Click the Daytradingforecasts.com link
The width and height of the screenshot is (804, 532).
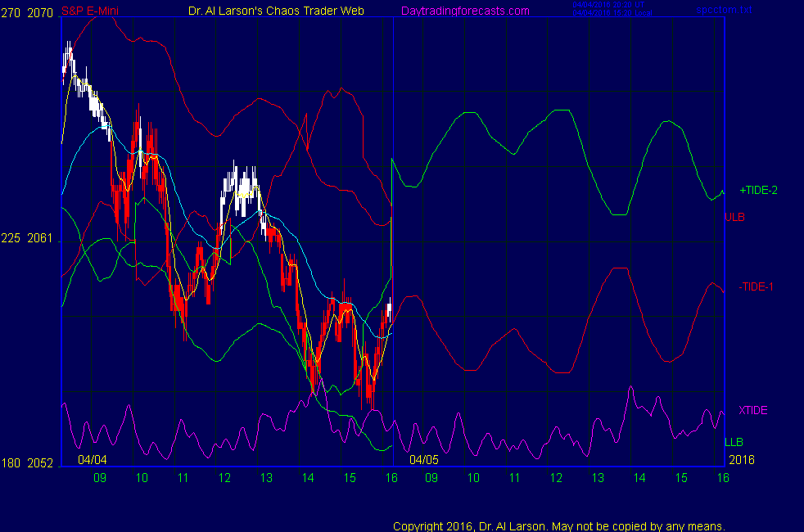coord(464,11)
